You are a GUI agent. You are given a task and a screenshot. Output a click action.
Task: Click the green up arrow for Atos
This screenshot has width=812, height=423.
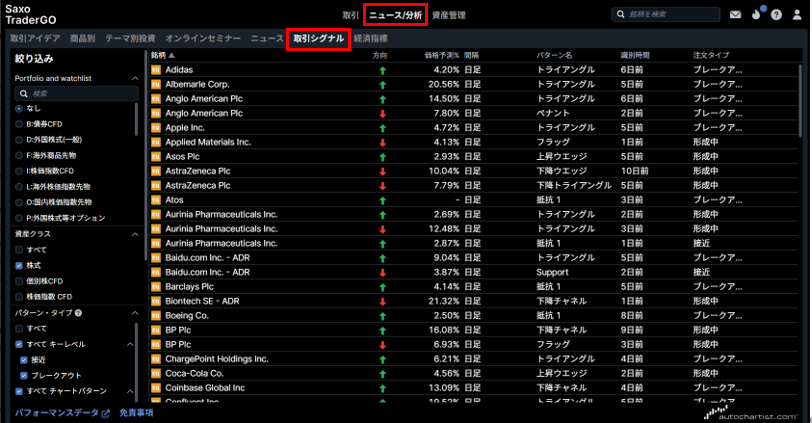pyautogui.click(x=383, y=200)
